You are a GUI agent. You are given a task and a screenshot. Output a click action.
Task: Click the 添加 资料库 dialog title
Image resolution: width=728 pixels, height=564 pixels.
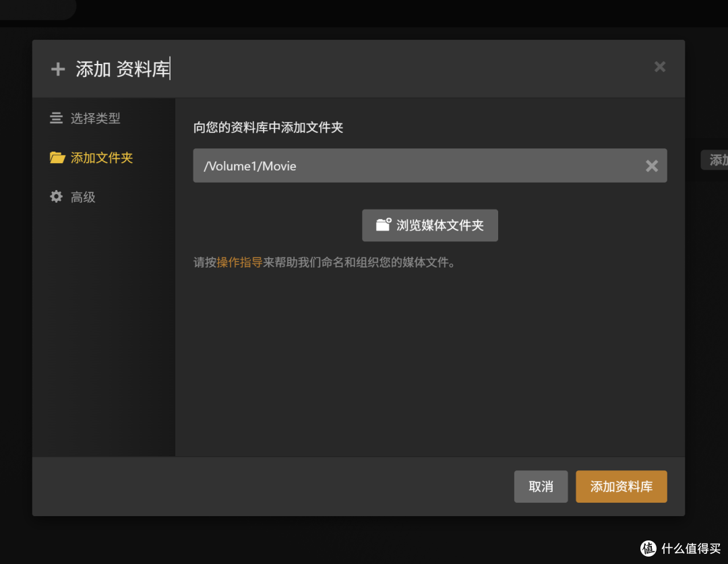(x=123, y=69)
